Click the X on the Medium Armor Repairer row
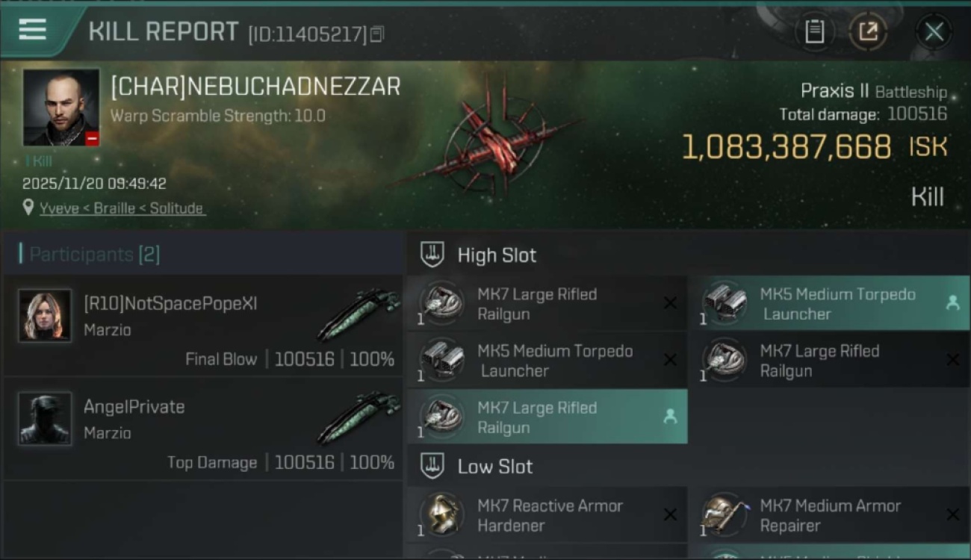 pyautogui.click(x=952, y=514)
